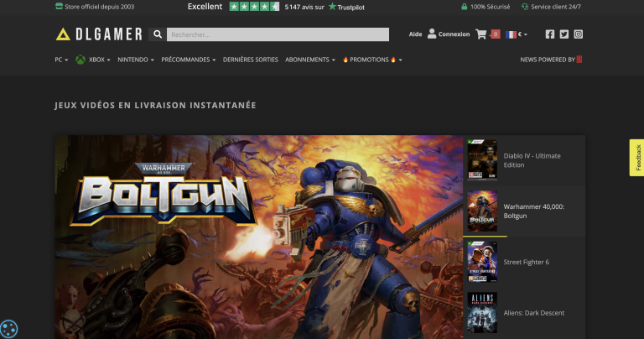
Task: Click the Service client headset icon
Action: (524, 7)
